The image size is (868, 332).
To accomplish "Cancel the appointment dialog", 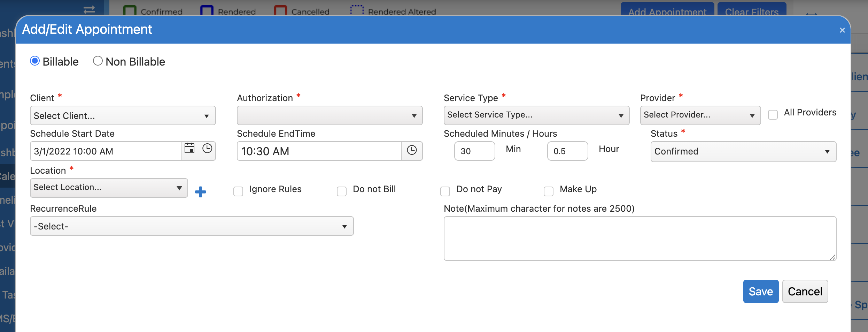I will (805, 292).
